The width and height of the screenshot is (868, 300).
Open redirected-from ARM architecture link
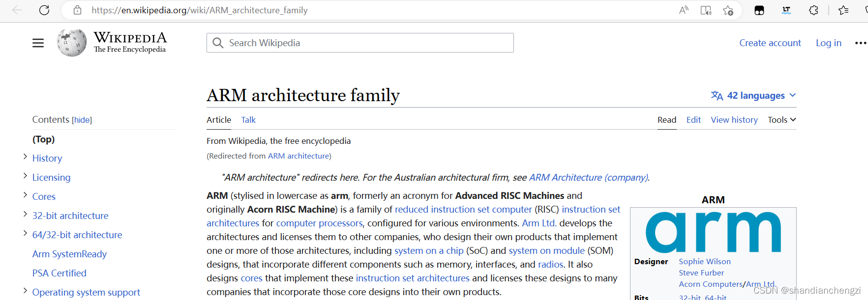click(x=299, y=156)
